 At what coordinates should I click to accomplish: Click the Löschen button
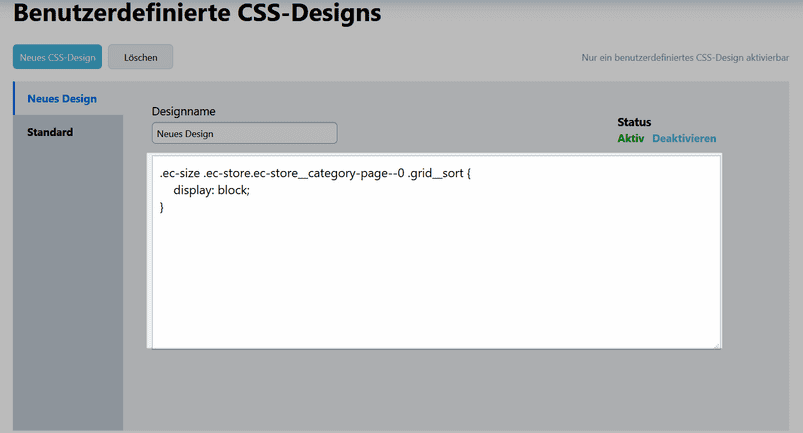coord(140,57)
